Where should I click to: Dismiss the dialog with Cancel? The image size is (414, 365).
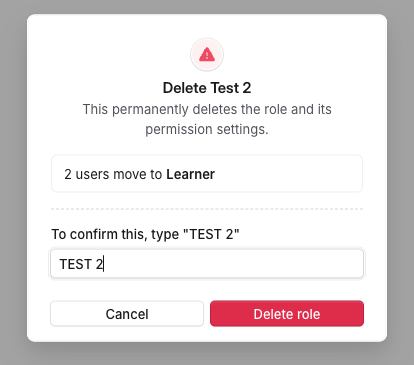pos(127,313)
